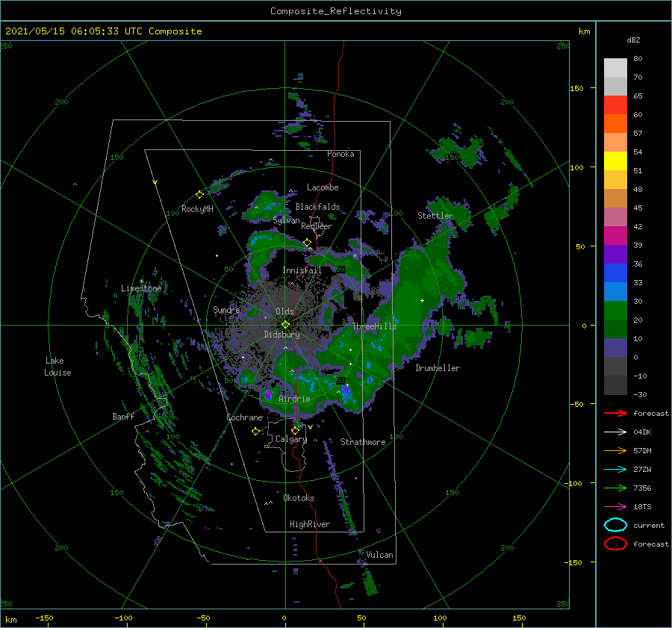Click the Banff city label

123,417
